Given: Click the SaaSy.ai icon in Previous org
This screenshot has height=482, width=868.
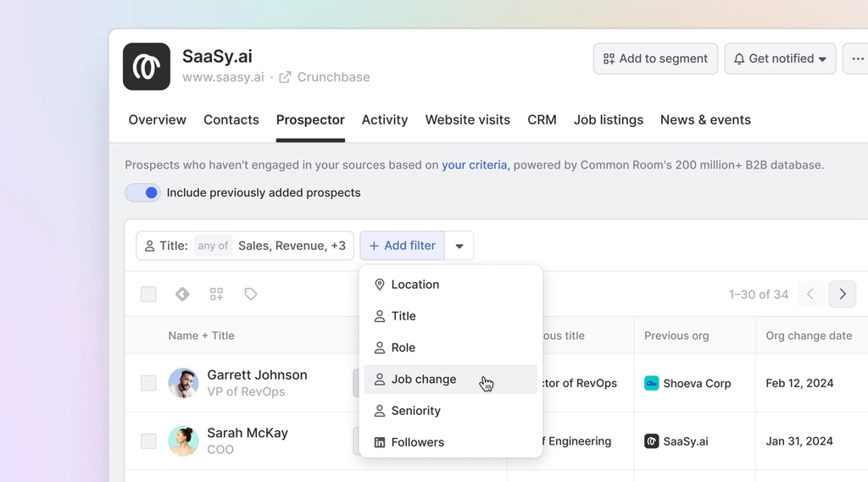Looking at the screenshot, I should [x=652, y=441].
